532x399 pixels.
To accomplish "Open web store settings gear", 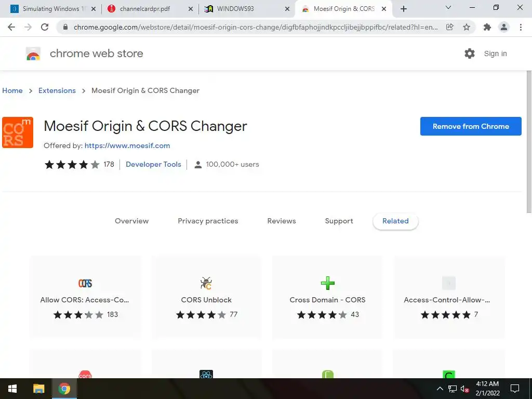I will pos(470,54).
